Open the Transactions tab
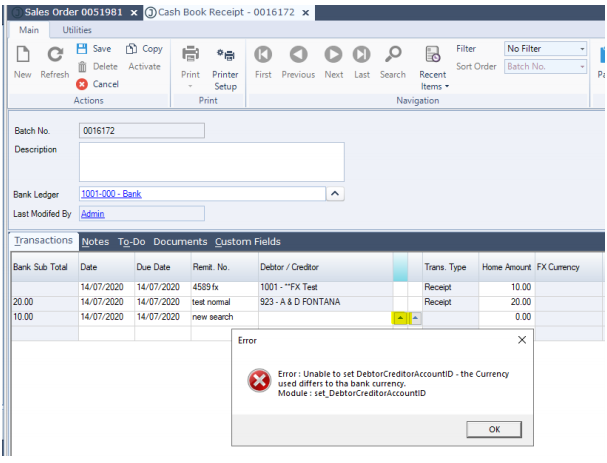 44,240
